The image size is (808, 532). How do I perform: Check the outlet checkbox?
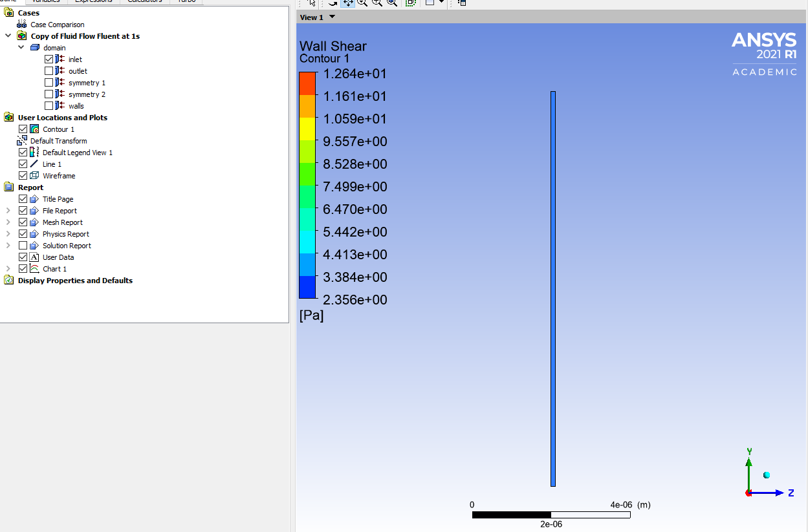(49, 71)
